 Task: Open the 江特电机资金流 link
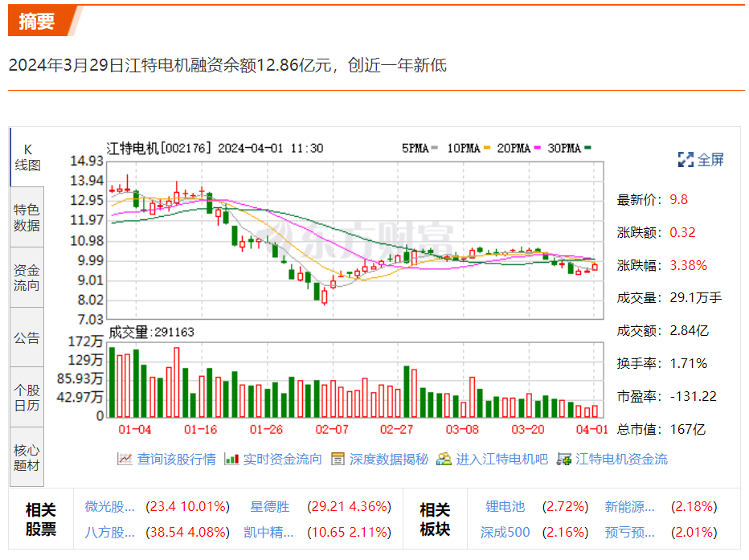[x=621, y=460]
